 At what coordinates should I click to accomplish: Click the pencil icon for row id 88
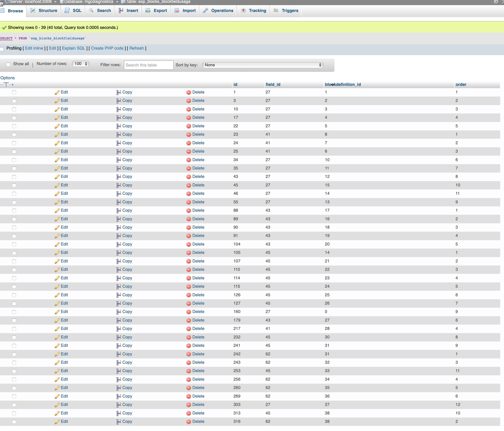(x=57, y=211)
